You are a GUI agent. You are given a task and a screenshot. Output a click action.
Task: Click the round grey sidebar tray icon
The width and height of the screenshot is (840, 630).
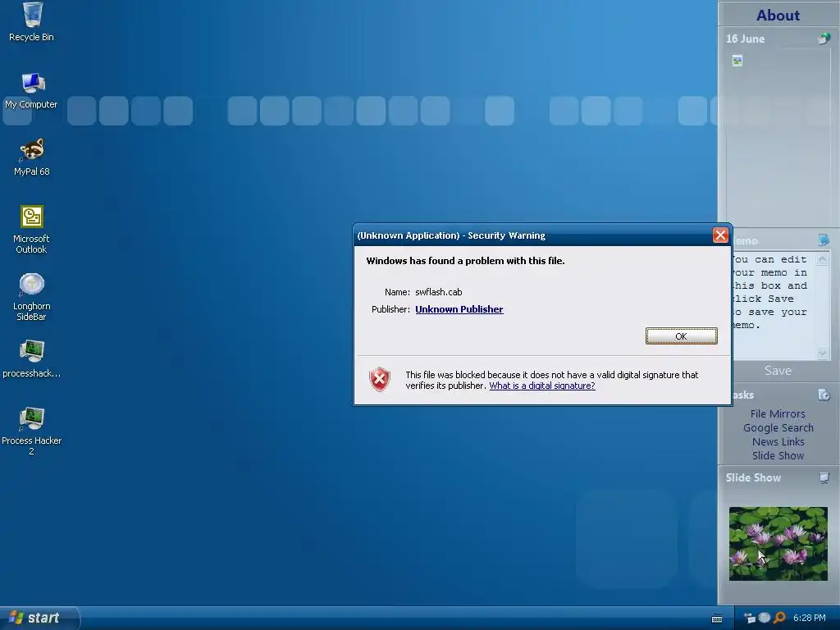click(765, 618)
